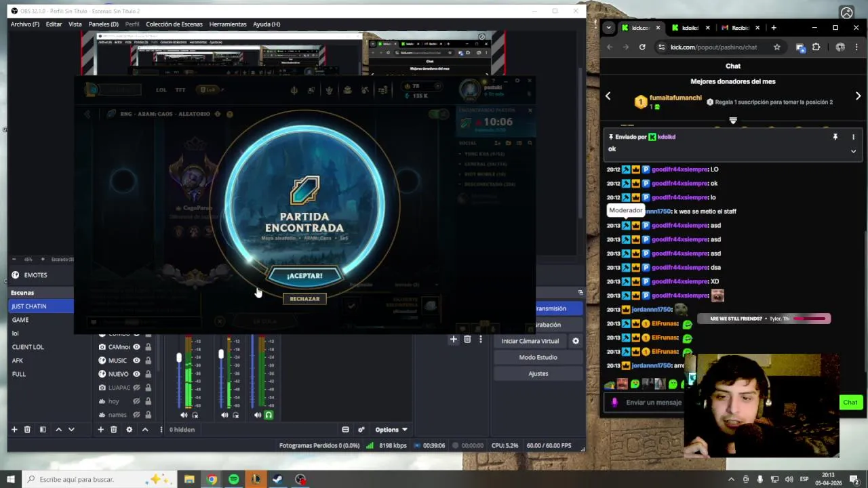
Task: Reload the kick.com chat page
Action: 642,47
